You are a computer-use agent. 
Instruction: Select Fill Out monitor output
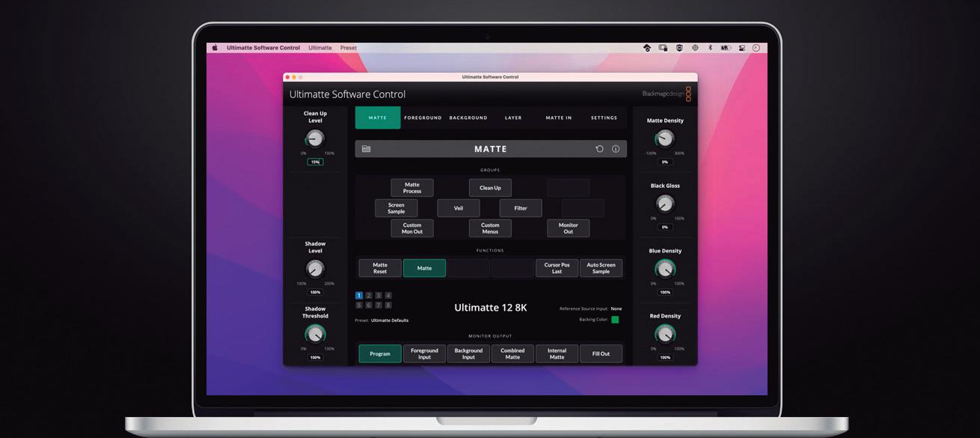[x=601, y=353]
